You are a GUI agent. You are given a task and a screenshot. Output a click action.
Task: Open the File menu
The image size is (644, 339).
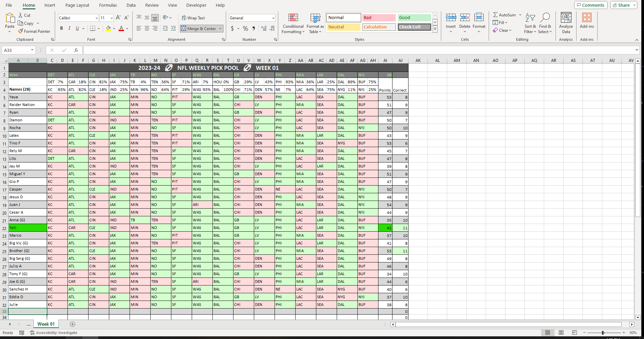[x=9, y=5]
